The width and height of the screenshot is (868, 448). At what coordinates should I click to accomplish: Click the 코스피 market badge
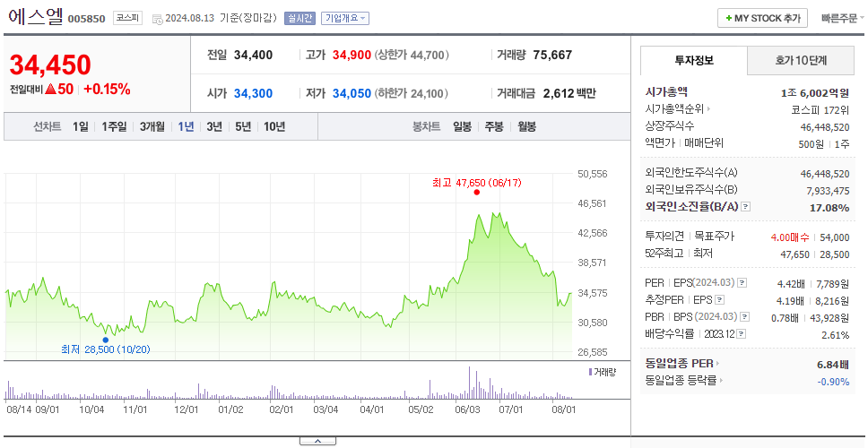pyautogui.click(x=128, y=18)
